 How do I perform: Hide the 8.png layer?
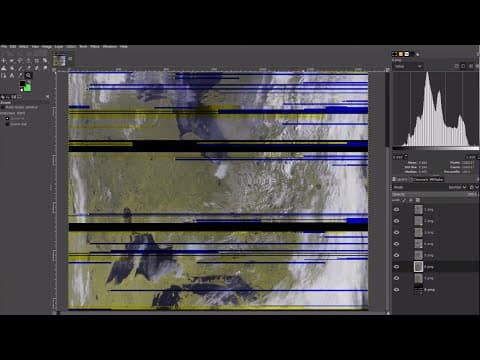[396, 289]
